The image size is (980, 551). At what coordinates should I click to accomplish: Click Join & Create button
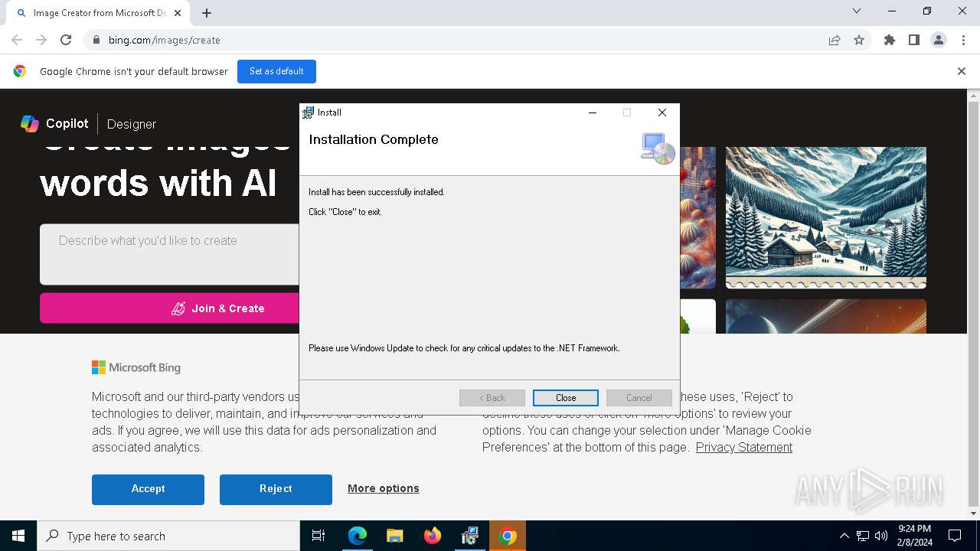169,308
